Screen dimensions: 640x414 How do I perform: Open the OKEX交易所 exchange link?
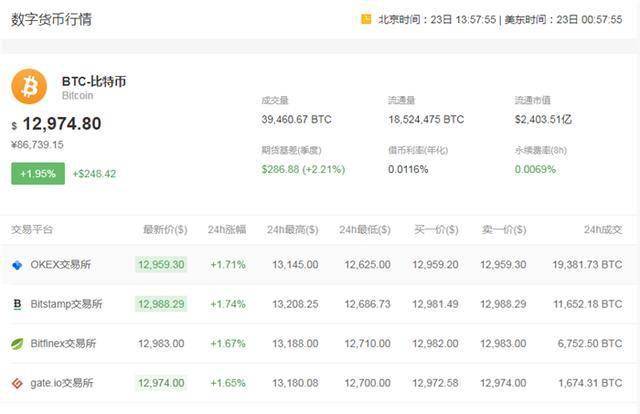click(x=60, y=265)
